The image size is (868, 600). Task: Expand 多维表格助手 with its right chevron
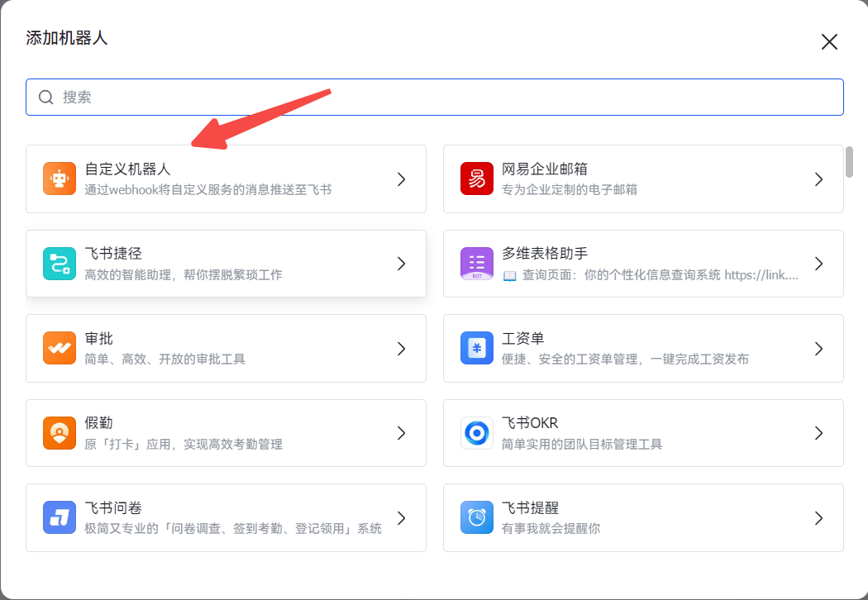(x=818, y=264)
